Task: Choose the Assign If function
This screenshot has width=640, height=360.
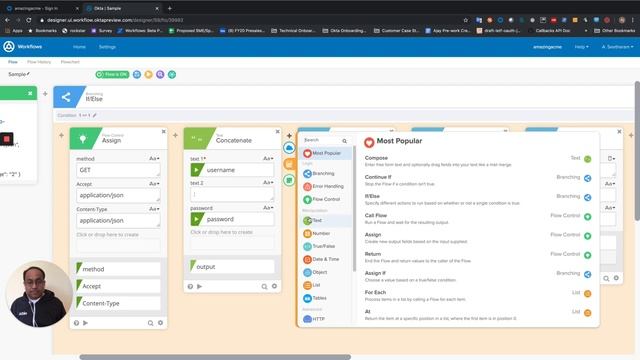Action: click(478, 276)
